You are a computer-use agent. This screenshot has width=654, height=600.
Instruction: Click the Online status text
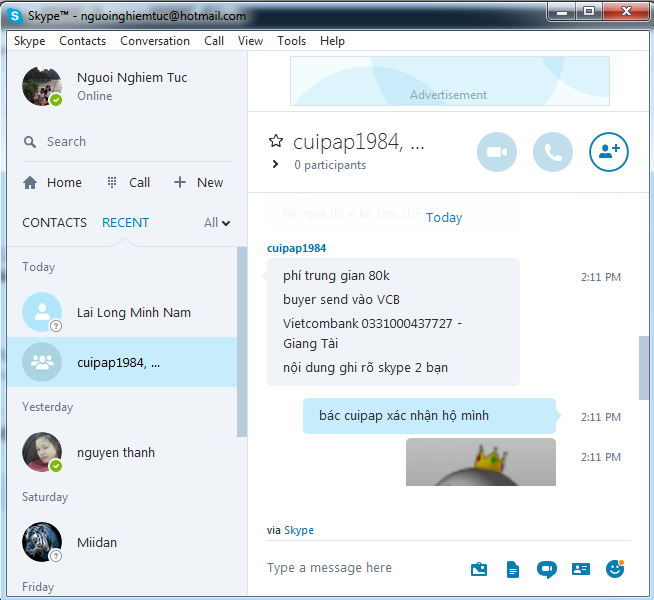click(95, 96)
